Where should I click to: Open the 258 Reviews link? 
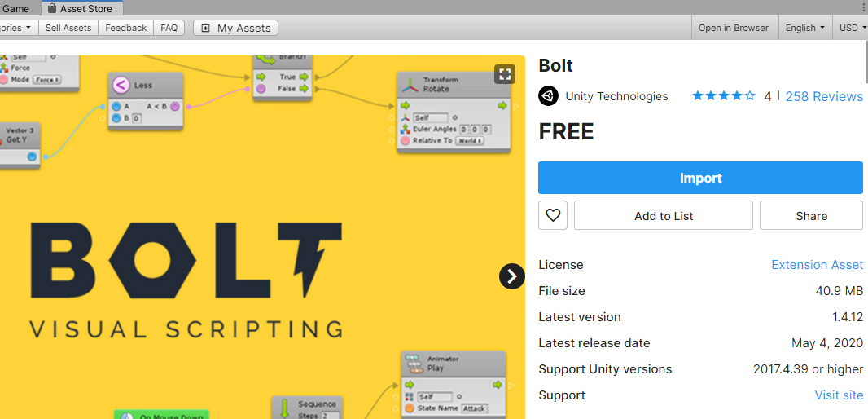(x=824, y=96)
